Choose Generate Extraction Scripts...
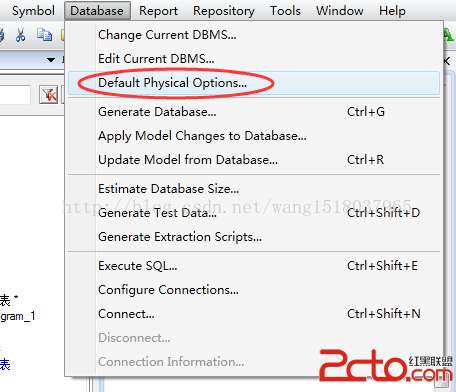456x392 pixels. point(254,237)
